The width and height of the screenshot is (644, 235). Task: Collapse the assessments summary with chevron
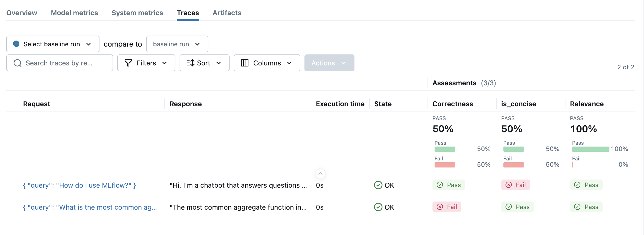point(320,174)
